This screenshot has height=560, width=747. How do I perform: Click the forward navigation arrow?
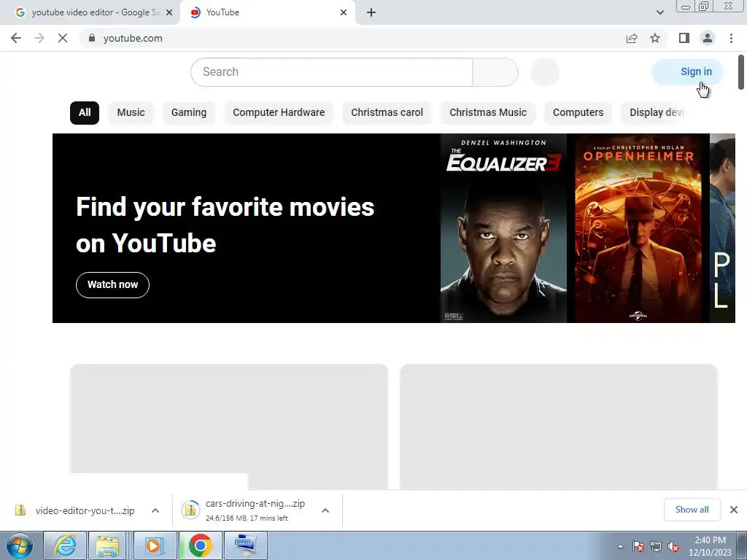click(39, 38)
